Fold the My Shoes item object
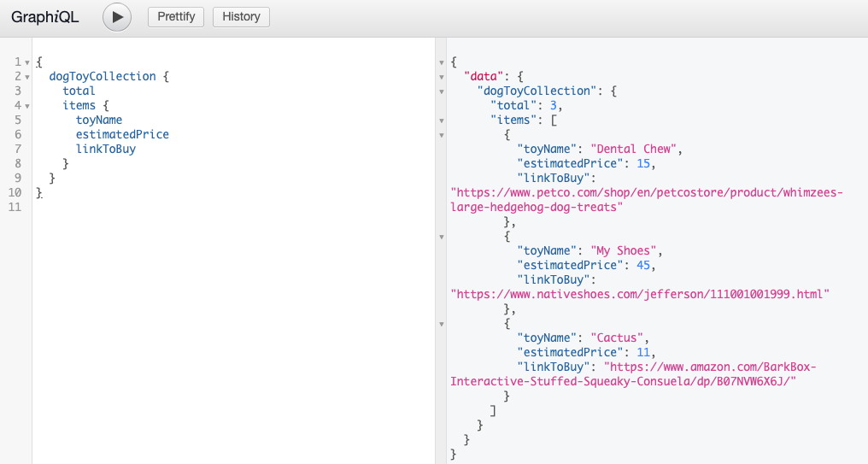 pos(442,237)
